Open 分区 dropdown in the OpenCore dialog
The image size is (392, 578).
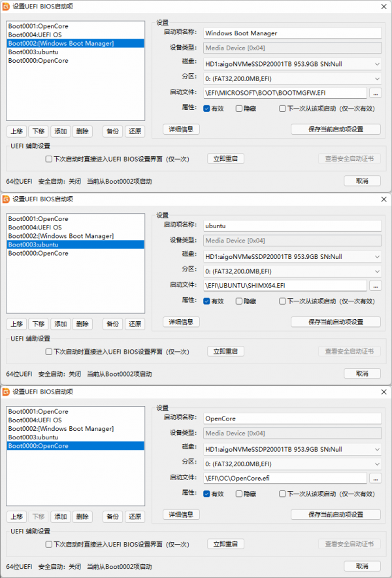[x=293, y=464]
